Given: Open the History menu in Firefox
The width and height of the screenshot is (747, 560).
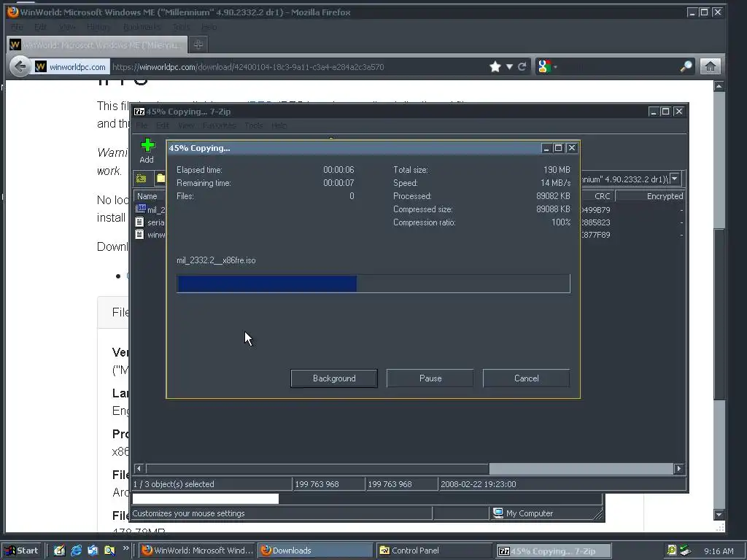Looking at the screenshot, I should point(98,27).
